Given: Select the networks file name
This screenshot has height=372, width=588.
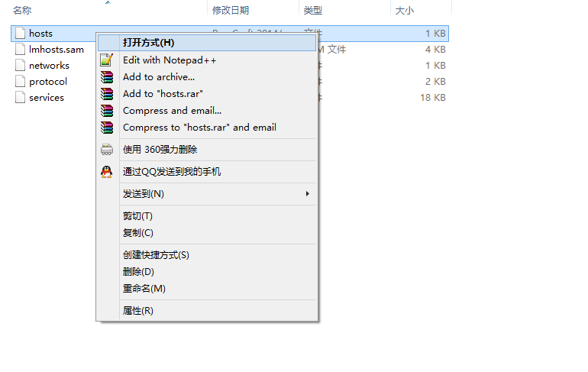Looking at the screenshot, I should (x=49, y=66).
